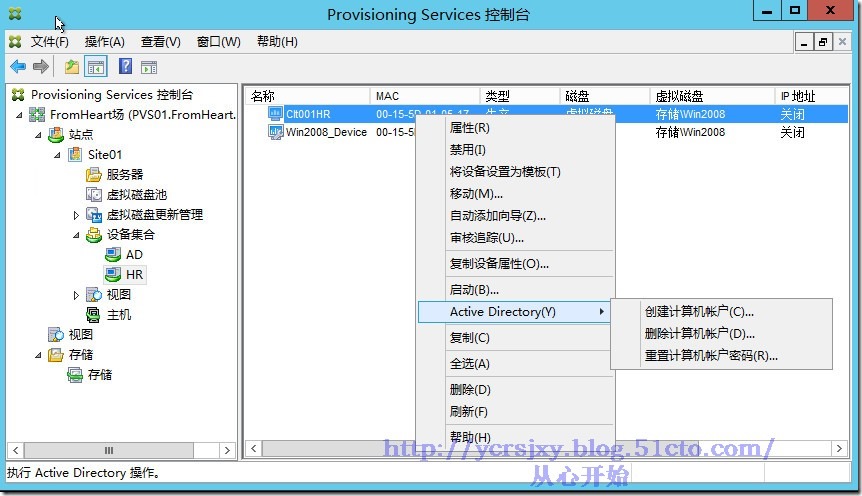Restore the inner MDI child window

(822, 42)
